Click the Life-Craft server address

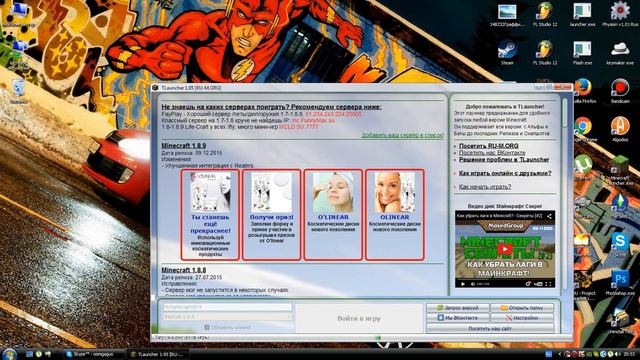point(298,127)
